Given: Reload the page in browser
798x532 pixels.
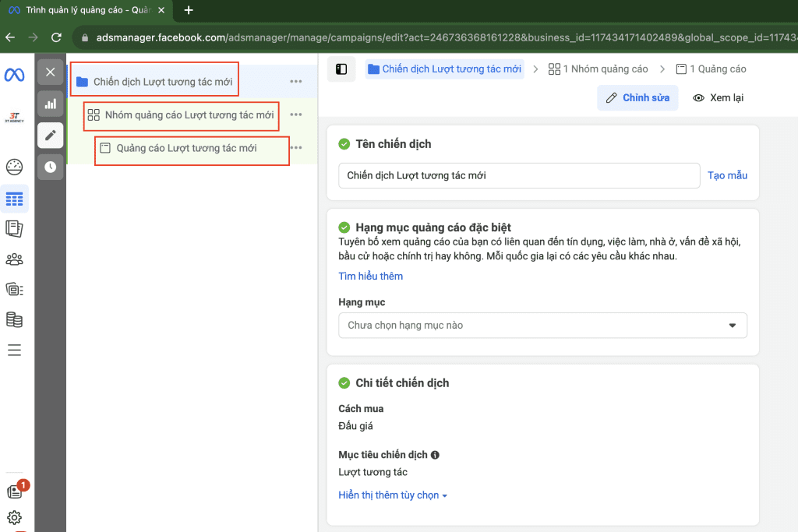Looking at the screenshot, I should click(56, 37).
